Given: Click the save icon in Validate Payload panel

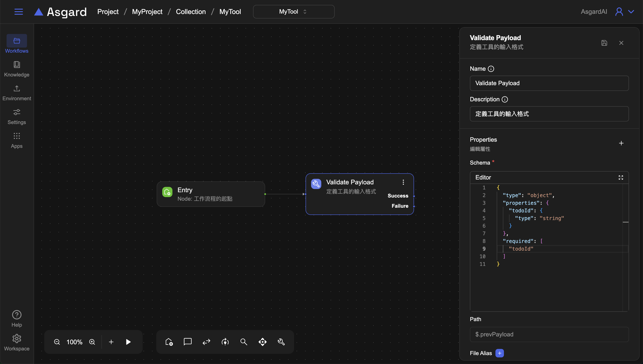Looking at the screenshot, I should coord(604,43).
